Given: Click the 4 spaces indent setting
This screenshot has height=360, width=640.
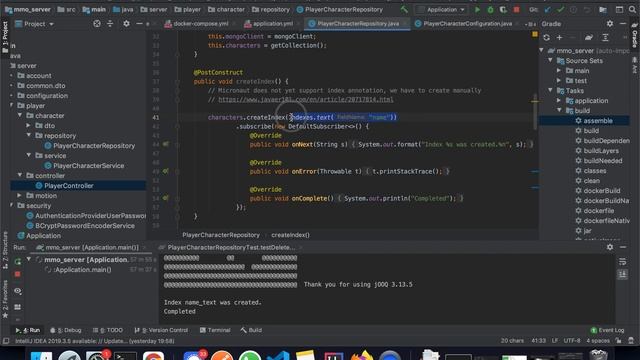Looking at the screenshot, I should (x=598, y=340).
